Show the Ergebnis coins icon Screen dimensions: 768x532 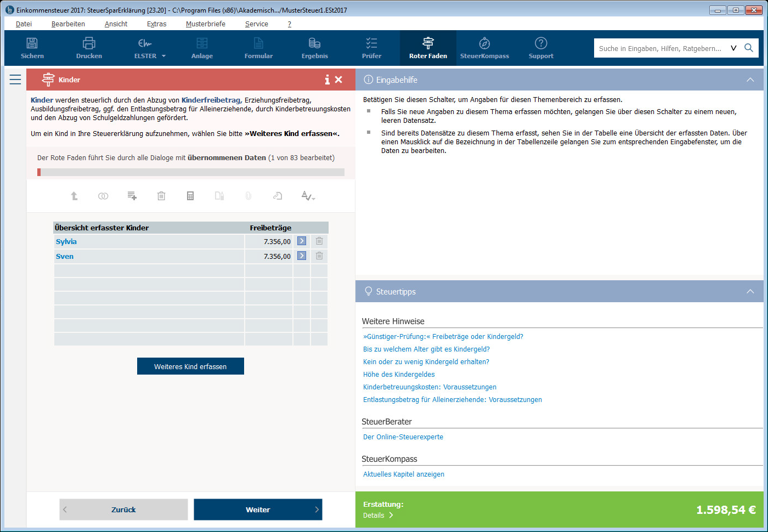click(x=314, y=43)
